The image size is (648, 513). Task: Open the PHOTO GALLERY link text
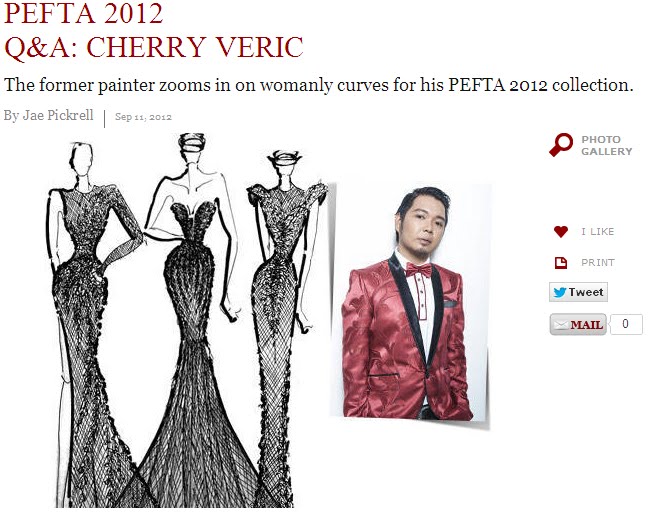(607, 146)
